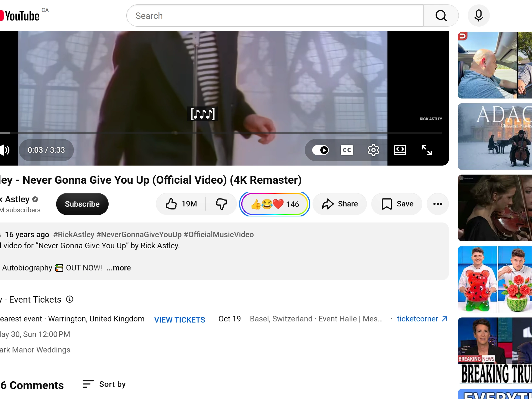
Task: Save the video to a playlist
Action: [x=397, y=204]
